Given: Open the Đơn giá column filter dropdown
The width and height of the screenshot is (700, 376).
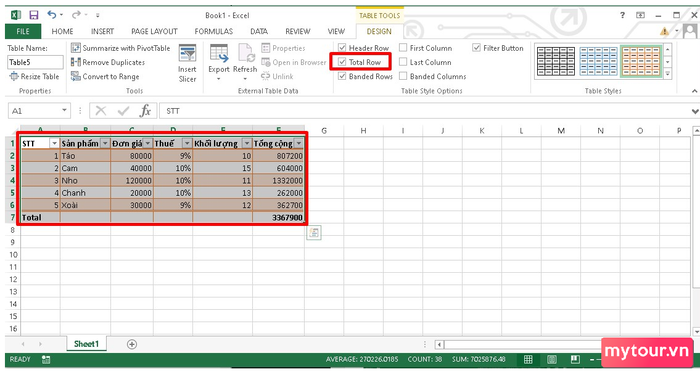Looking at the screenshot, I should pos(148,143).
